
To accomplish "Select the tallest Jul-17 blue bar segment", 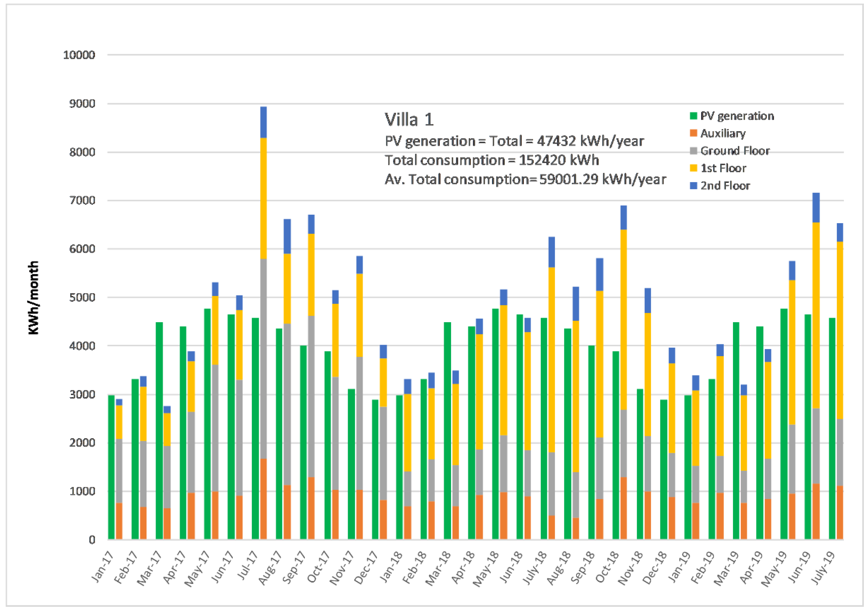I will pyautogui.click(x=263, y=122).
